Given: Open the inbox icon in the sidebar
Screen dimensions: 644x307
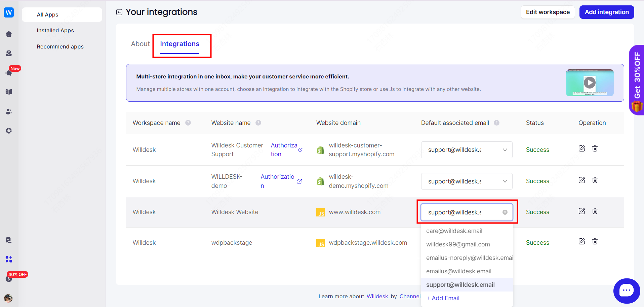Looking at the screenshot, I should coord(9,53).
